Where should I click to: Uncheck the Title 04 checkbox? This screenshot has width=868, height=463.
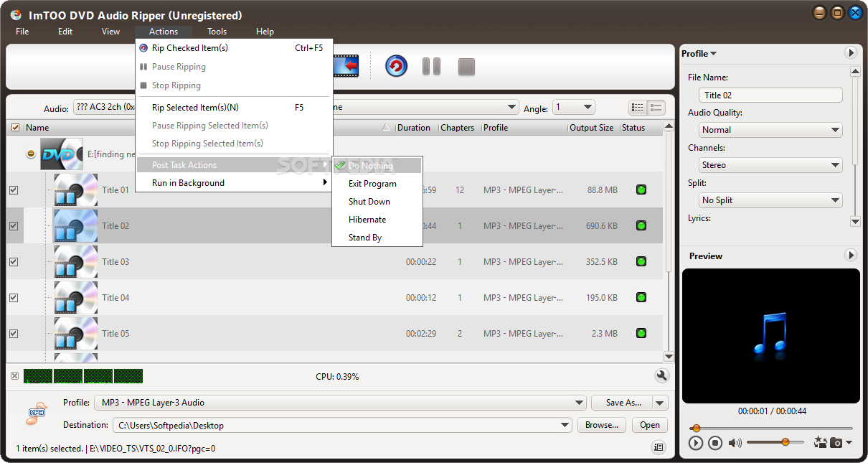(x=14, y=298)
